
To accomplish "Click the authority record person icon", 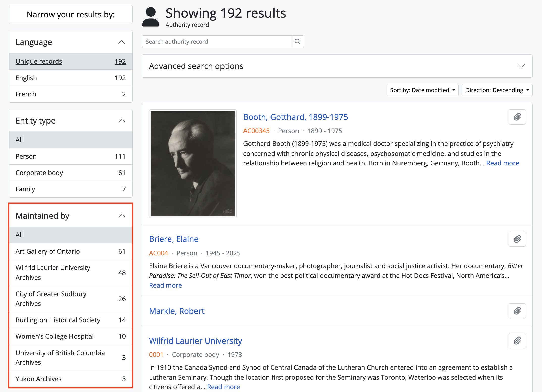I will tap(151, 17).
